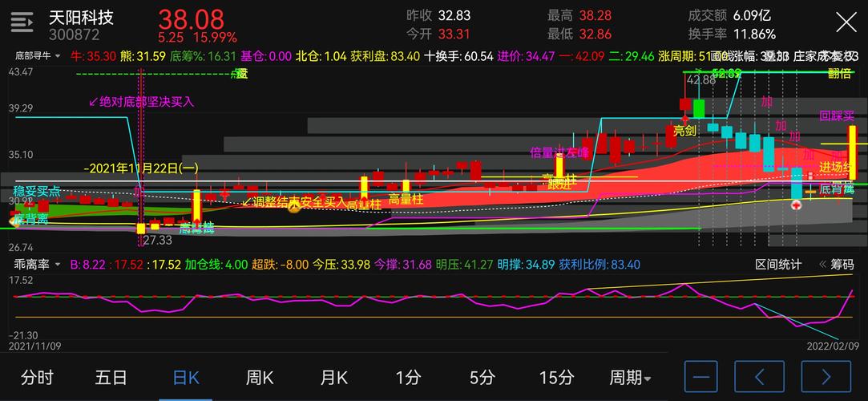The image size is (868, 401).
Task: Click percent change 15.99%
Action: point(215,38)
